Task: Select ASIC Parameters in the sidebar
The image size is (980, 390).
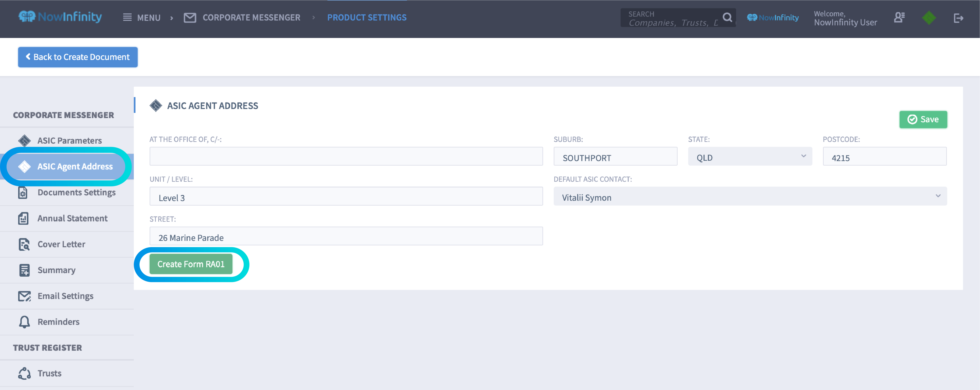Action: 69,140
